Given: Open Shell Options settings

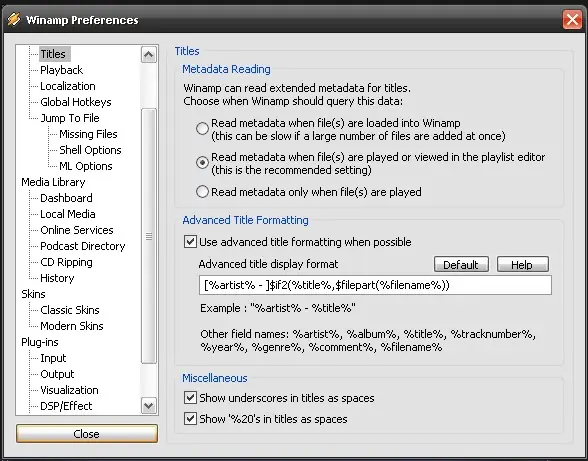Looking at the screenshot, I should point(90,150).
